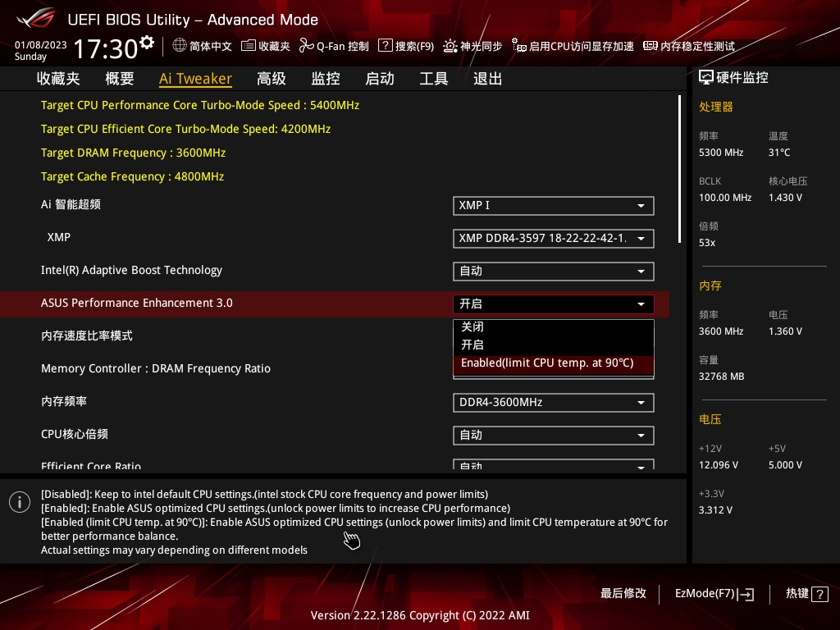
Task: Click the 搜索(F9) question mark icon
Action: tap(385, 46)
